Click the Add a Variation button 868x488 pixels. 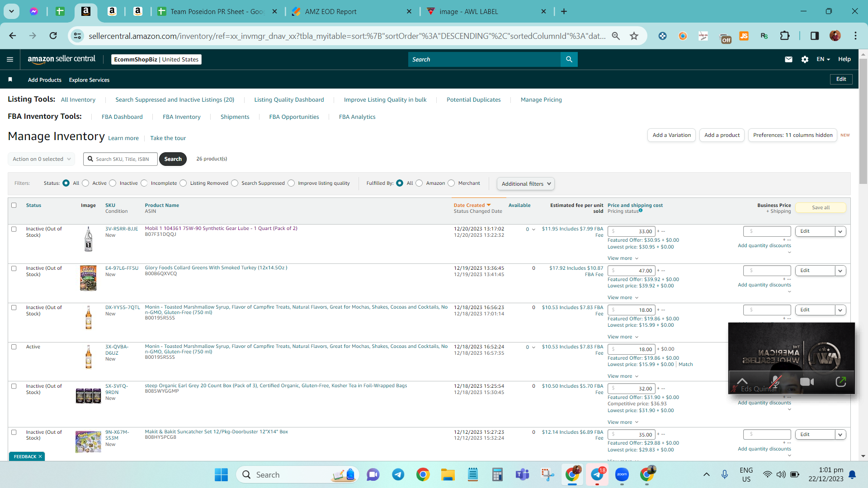(672, 135)
